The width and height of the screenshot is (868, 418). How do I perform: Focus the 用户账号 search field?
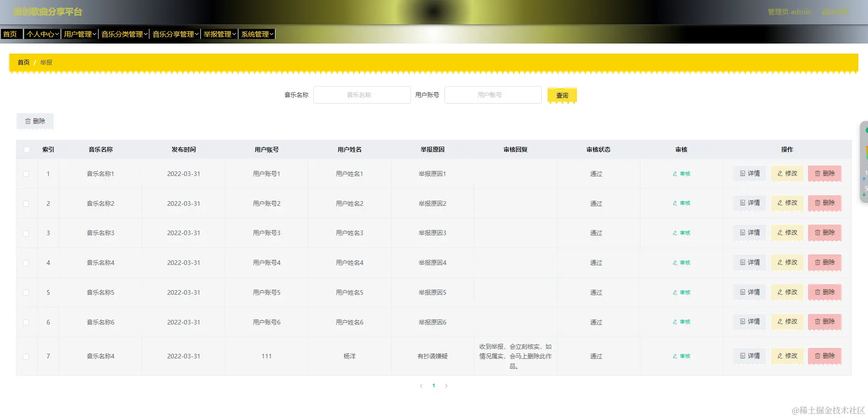[x=493, y=95]
